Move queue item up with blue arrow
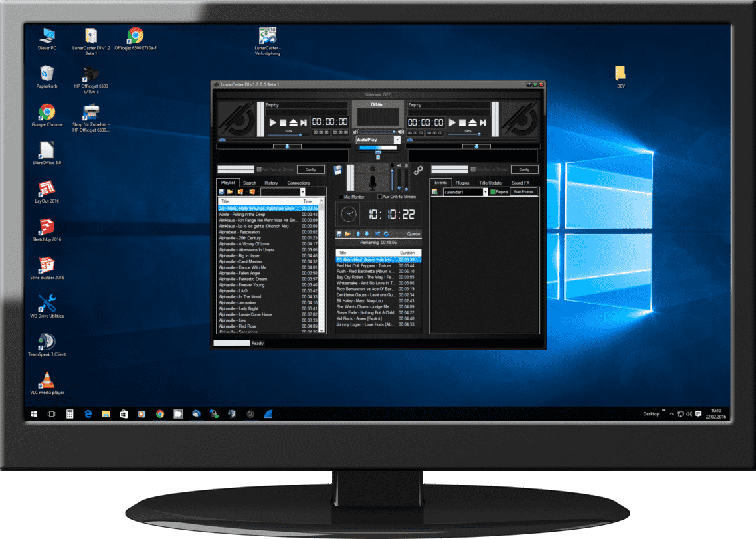This screenshot has height=539, width=756. 358,233
